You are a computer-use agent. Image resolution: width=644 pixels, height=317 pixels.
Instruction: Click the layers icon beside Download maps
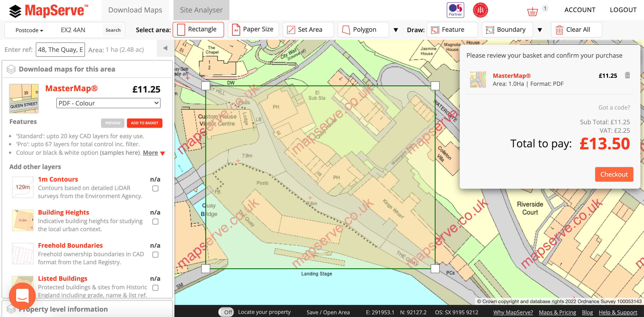click(x=11, y=69)
